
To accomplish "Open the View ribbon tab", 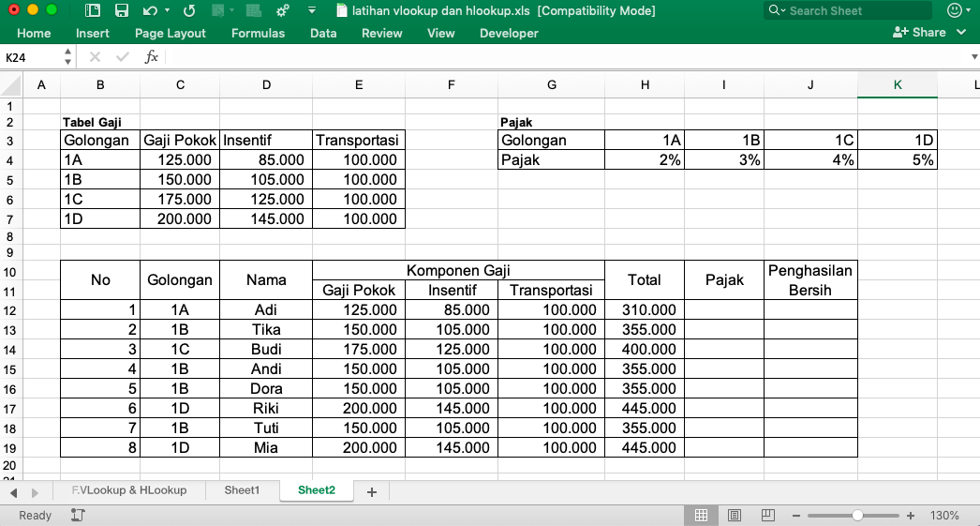I will [440, 33].
